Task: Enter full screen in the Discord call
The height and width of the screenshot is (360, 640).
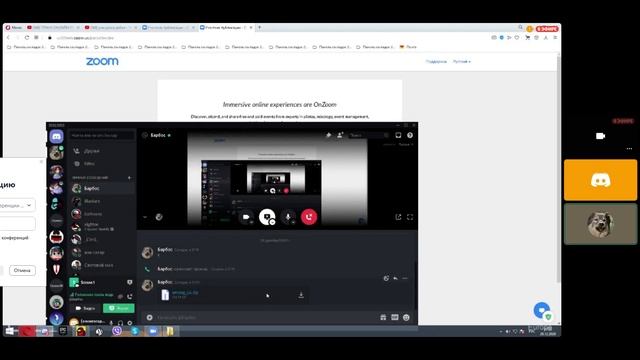Action: [x=410, y=217]
